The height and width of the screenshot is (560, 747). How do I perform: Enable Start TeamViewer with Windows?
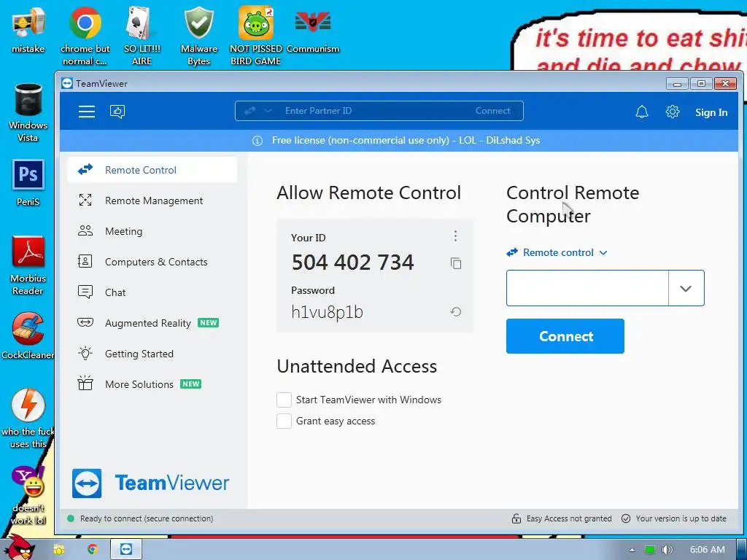click(x=284, y=400)
